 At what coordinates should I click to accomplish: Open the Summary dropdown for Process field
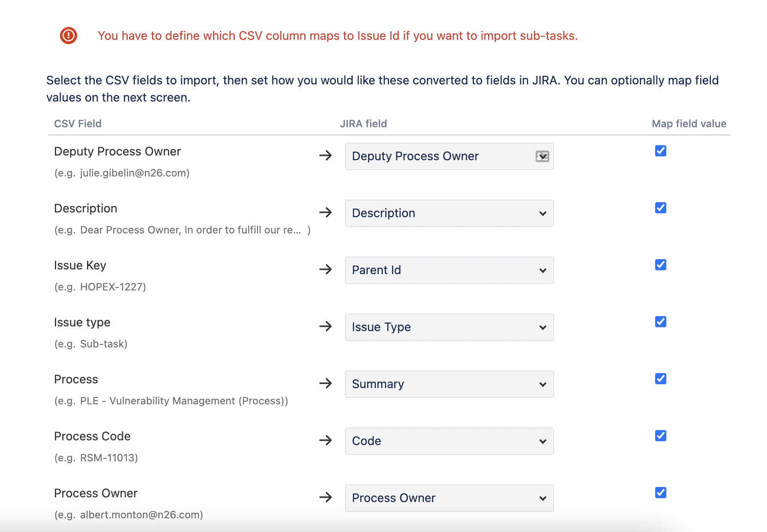449,384
